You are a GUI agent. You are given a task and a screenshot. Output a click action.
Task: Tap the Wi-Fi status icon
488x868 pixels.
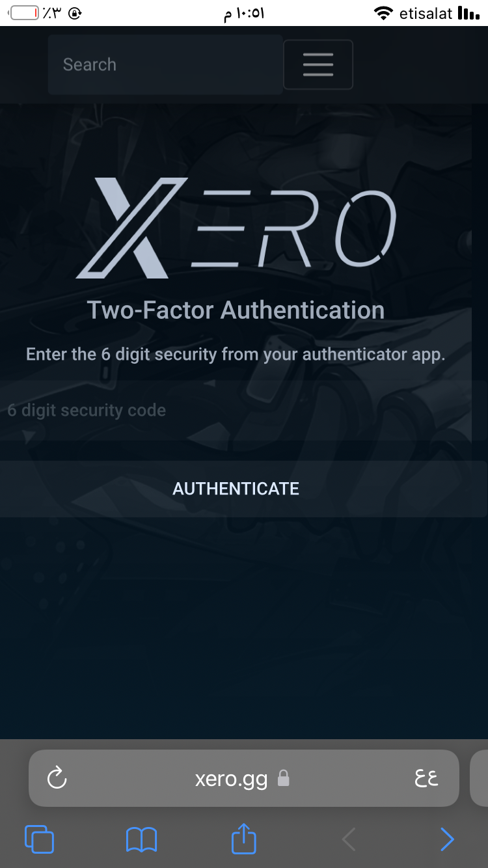click(384, 13)
